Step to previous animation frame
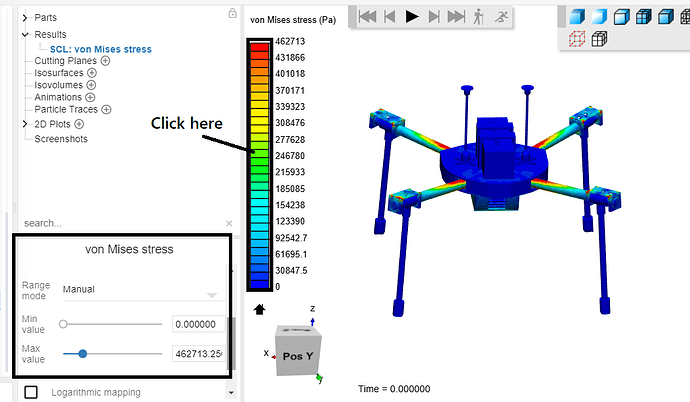Screen dimensions: 690x402 [389, 17]
